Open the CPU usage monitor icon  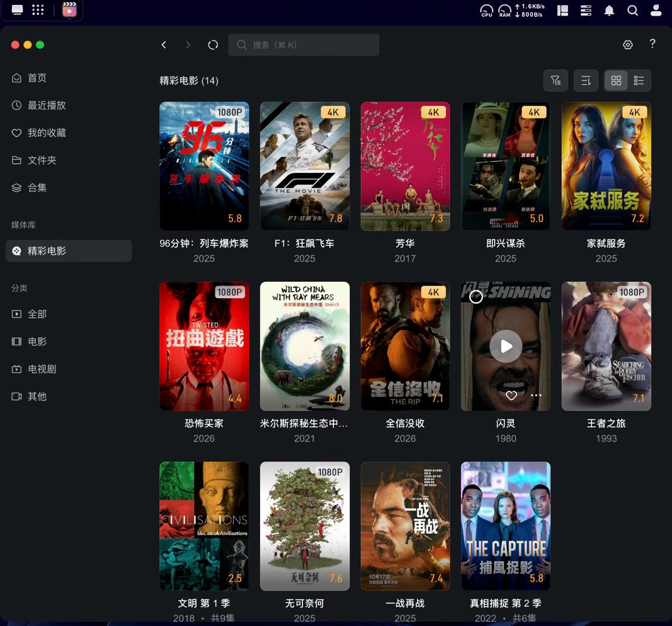(487, 11)
